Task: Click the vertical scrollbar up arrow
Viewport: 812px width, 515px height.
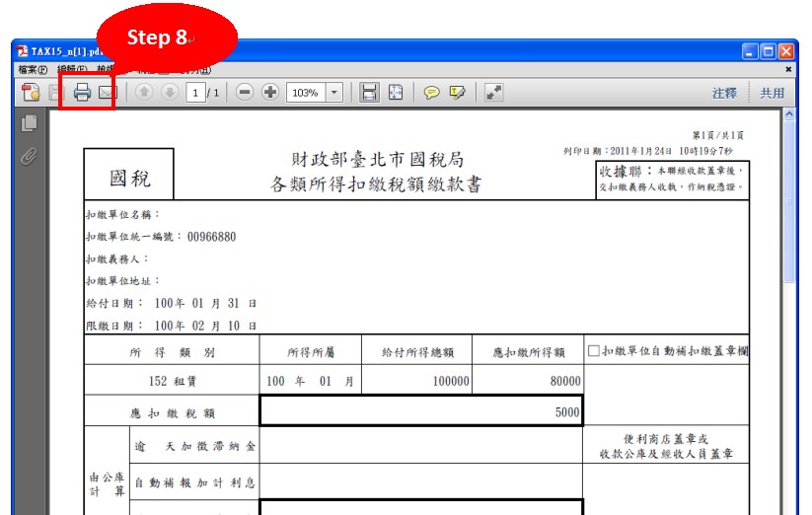Action: (x=788, y=113)
